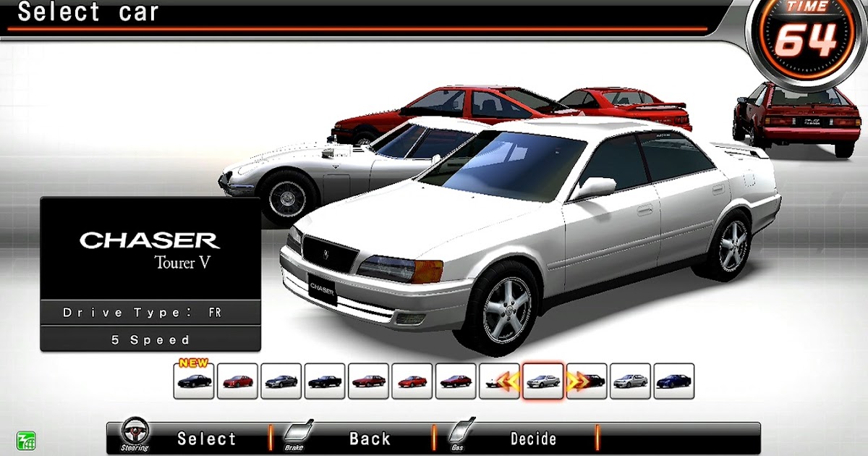868x456 pixels.
Task: Click the Select label in the control bar
Action: (207, 439)
